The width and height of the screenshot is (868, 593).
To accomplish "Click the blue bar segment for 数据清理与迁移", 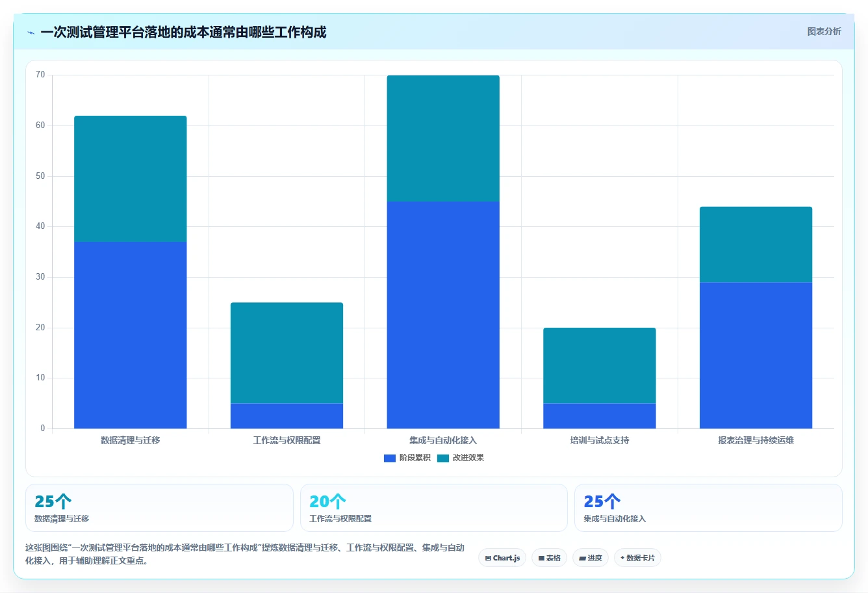I will point(131,335).
